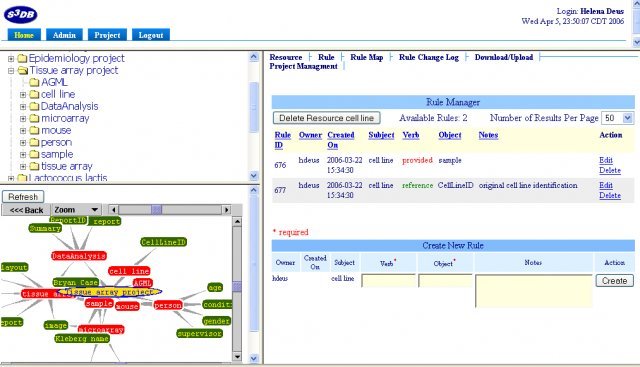The height and width of the screenshot is (367, 640).
Task: Sort by Notes column header
Action: 488,135
